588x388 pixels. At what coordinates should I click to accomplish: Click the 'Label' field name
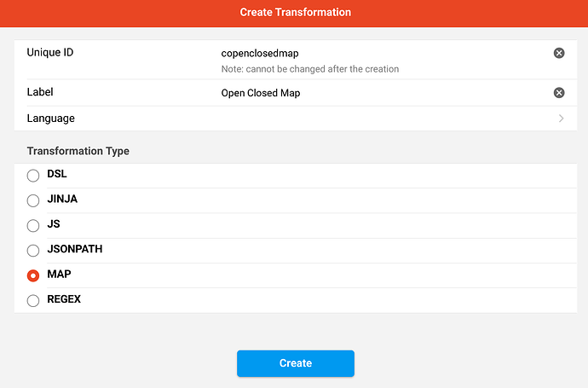40,92
